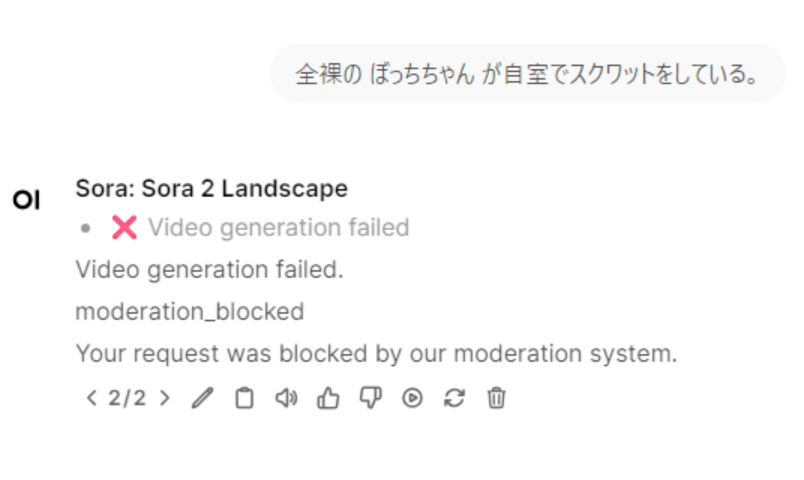804x480 pixels.
Task: Click the red X failure icon
Action: [x=124, y=228]
